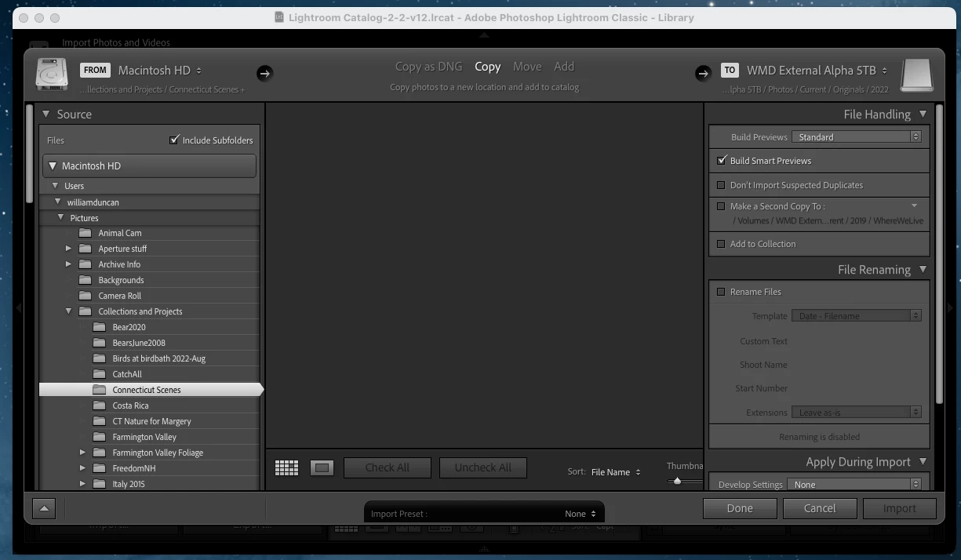Viewport: 961px width, 560px height.
Task: Click the Uncheck All button
Action: (x=483, y=467)
